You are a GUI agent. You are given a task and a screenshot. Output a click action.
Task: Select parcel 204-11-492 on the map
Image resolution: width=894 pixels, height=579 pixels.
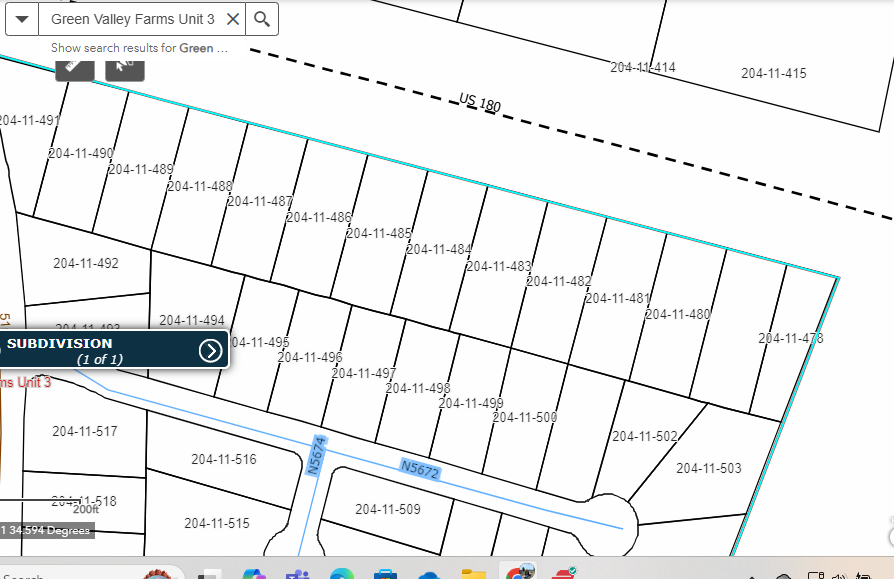point(86,264)
